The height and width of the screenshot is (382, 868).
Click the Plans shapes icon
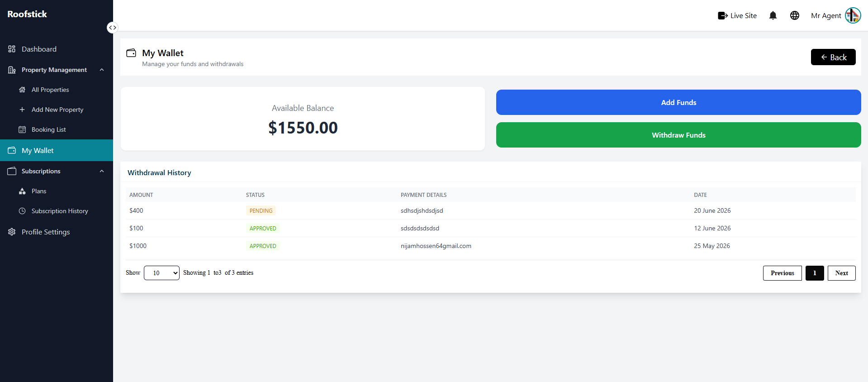coord(22,191)
